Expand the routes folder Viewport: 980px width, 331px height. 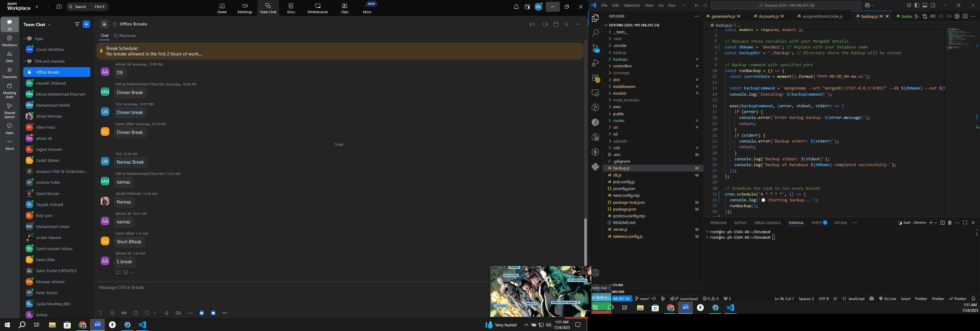[x=653, y=120]
